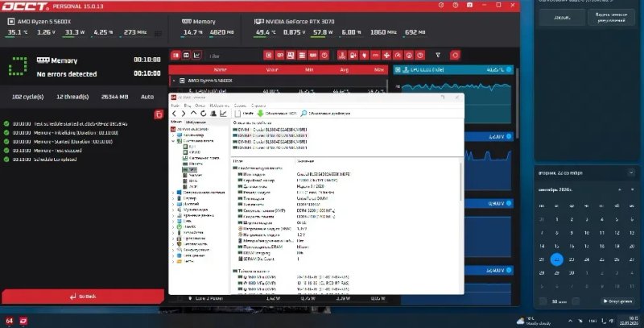The height and width of the screenshot is (328, 644).
Task: Expand the Операционная система tree node
Action: [173, 193]
